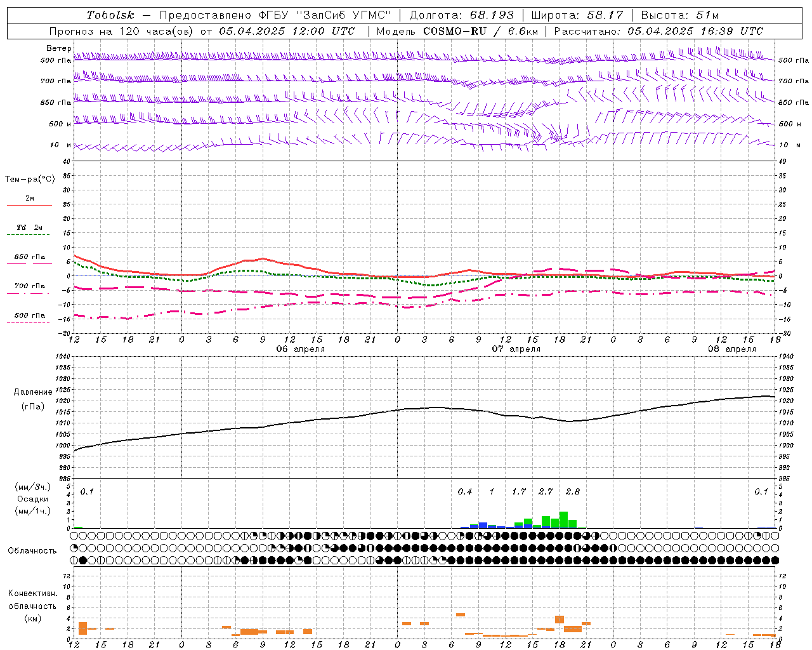Viewport: 812px width, 650px height.
Task: Click the tallest blue precipitation bar
Action: [483, 526]
